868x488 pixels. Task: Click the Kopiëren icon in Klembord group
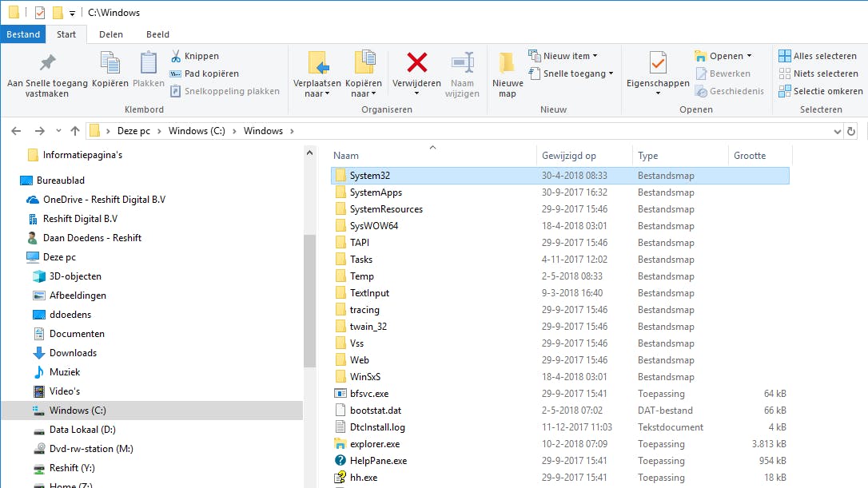pyautogui.click(x=110, y=62)
